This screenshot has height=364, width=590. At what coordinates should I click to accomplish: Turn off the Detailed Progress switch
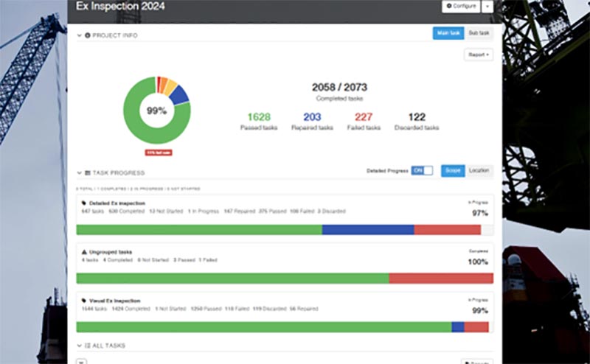[x=422, y=171]
